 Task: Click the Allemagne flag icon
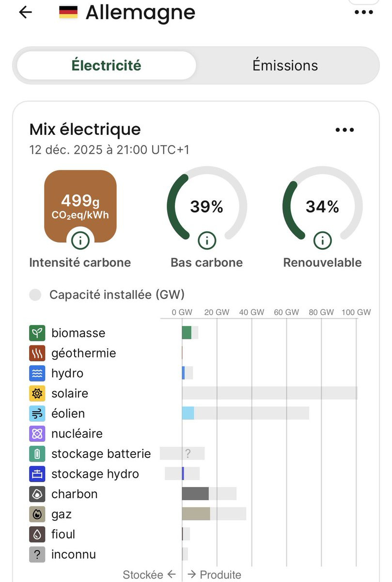[x=68, y=13]
